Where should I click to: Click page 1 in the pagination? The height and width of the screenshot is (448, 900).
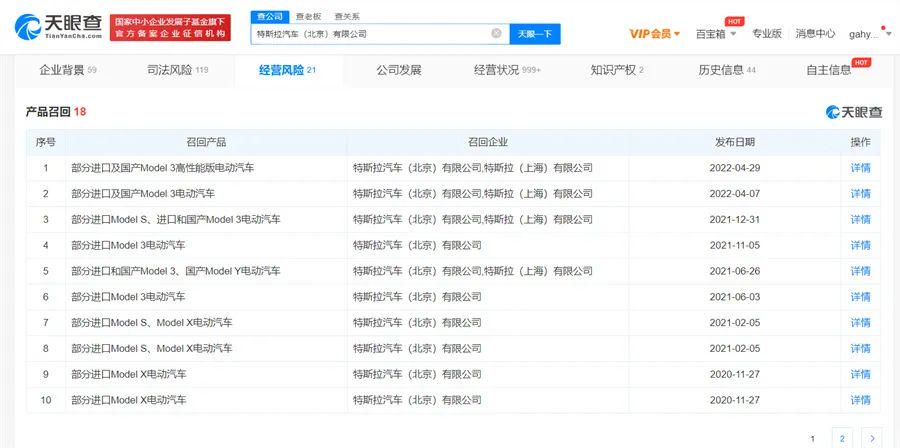tap(812, 439)
